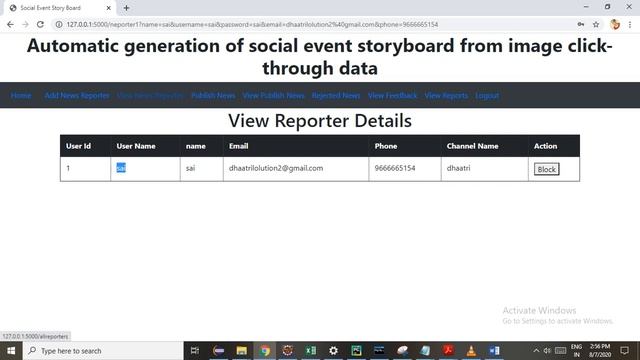Close the Social Event Story Board tab

tap(109, 8)
